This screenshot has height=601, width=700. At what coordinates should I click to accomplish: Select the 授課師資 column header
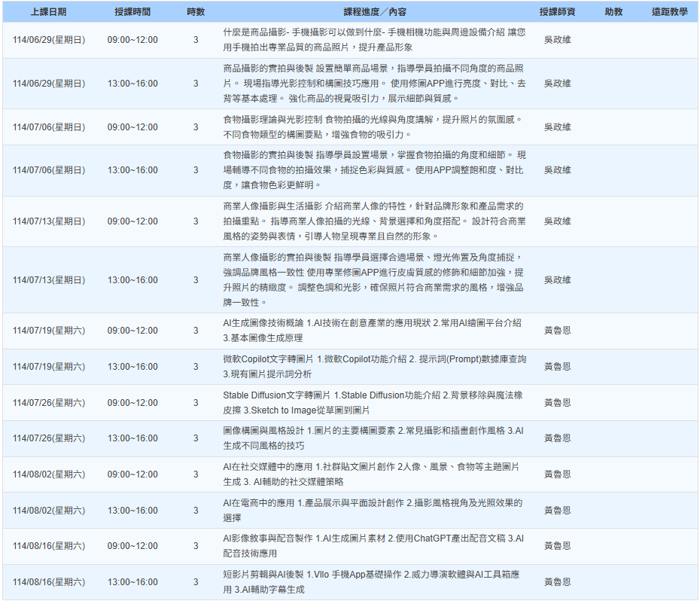(557, 12)
